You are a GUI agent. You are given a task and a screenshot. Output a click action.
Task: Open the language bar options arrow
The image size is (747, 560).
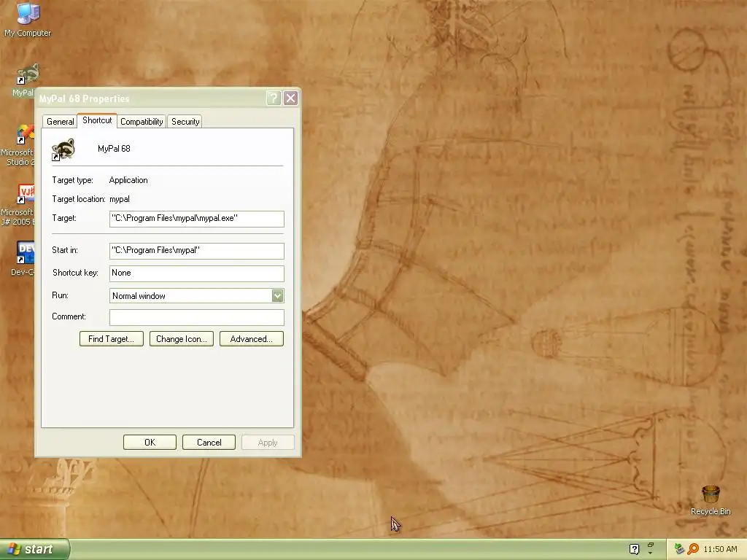point(651,553)
